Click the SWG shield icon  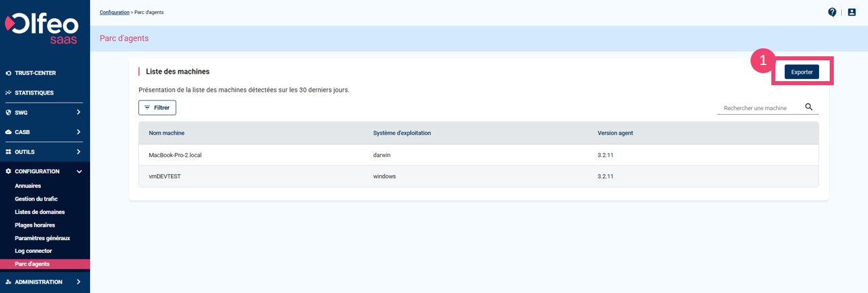click(x=8, y=113)
